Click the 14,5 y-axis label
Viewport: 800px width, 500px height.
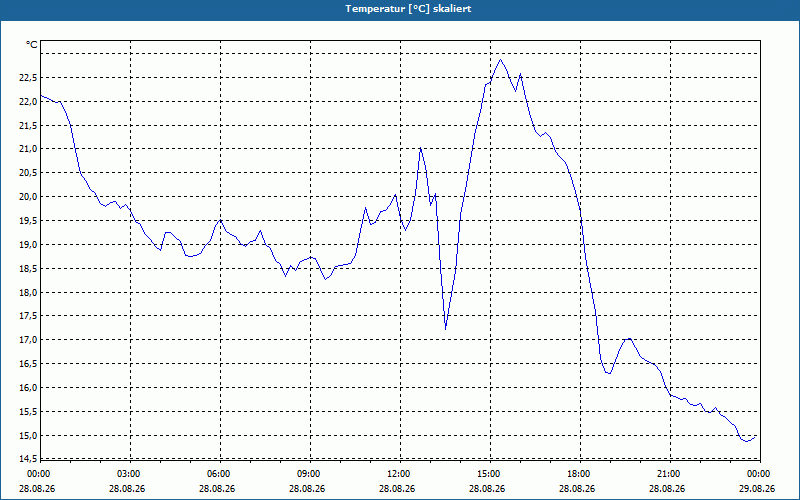coord(29,458)
